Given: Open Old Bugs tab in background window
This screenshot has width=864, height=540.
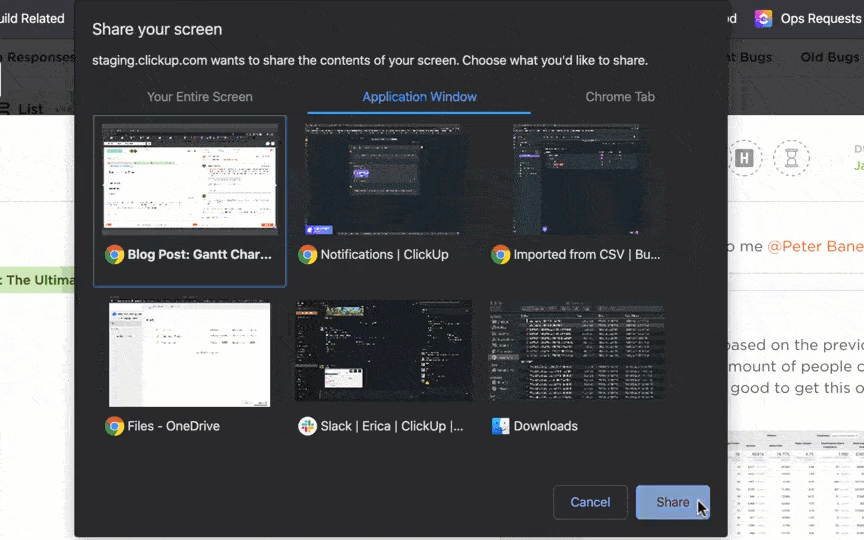Looking at the screenshot, I should (829, 57).
